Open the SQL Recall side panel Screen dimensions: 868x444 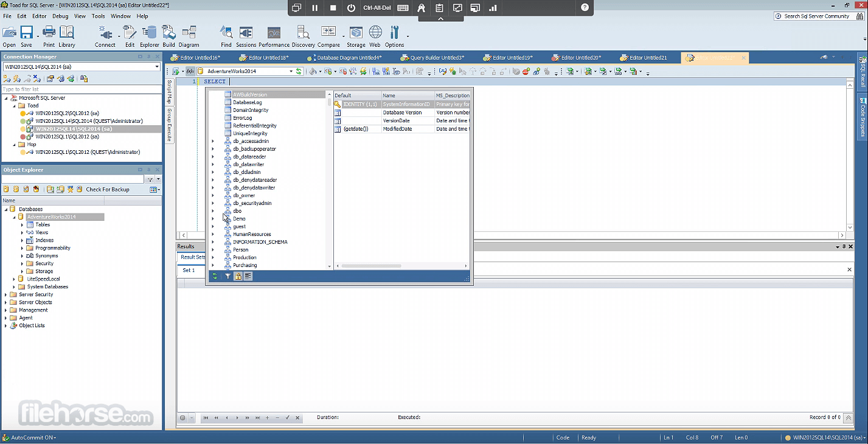[x=863, y=73]
